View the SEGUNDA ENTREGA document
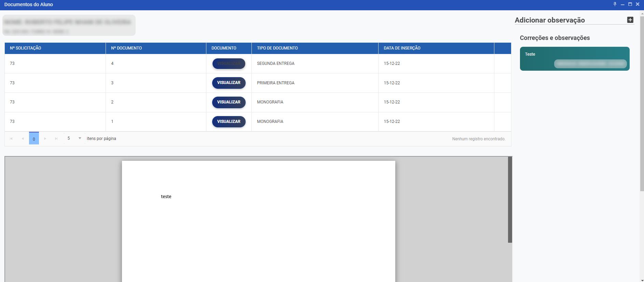The height and width of the screenshot is (282, 644). 229,64
